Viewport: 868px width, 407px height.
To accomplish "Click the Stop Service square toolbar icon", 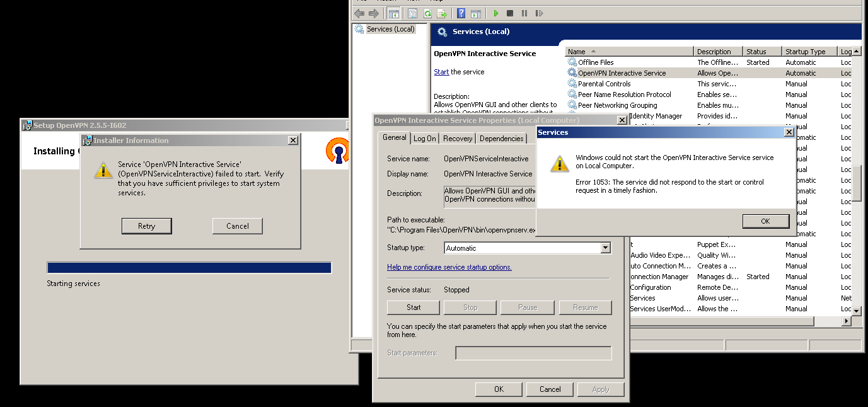I will point(510,13).
